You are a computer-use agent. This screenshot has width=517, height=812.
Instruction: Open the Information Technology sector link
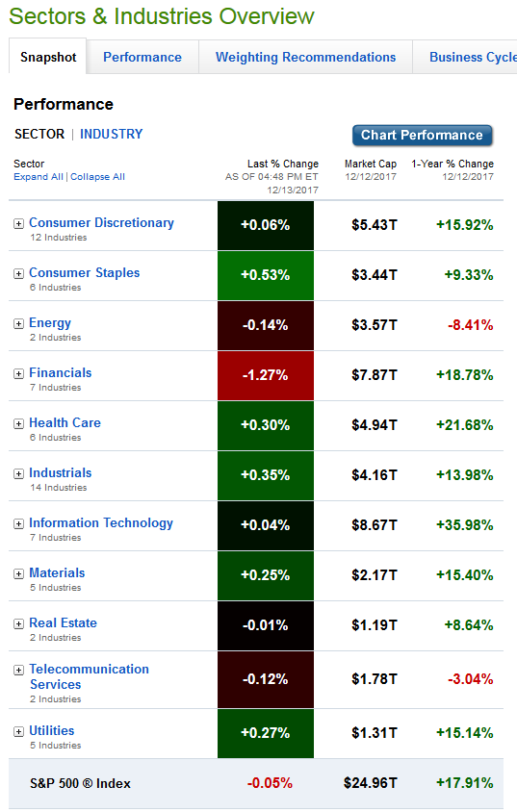101,523
